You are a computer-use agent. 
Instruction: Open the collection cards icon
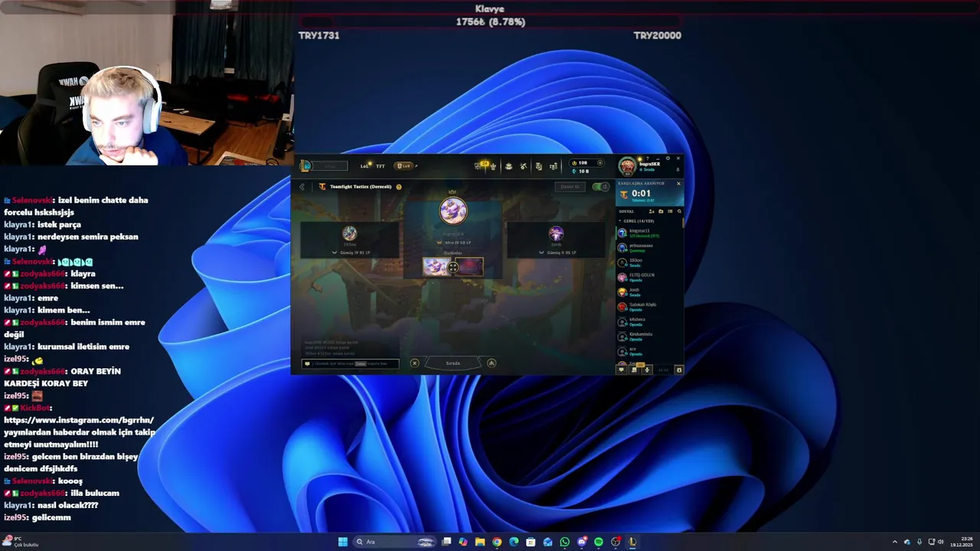[538, 166]
